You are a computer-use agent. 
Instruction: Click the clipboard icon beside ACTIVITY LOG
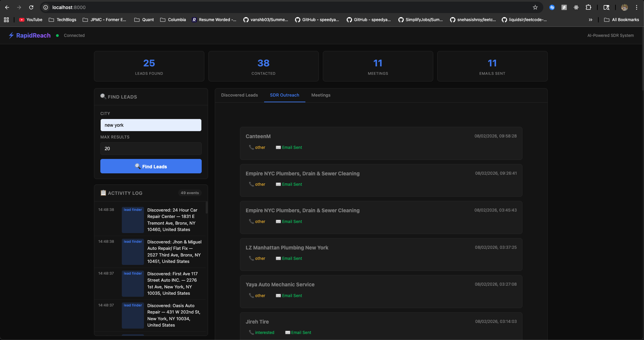(103, 193)
